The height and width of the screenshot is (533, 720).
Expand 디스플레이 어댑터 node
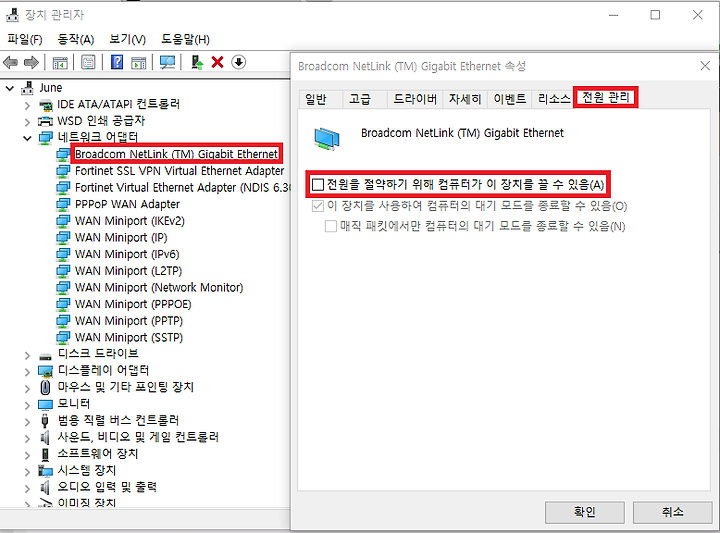[27, 372]
